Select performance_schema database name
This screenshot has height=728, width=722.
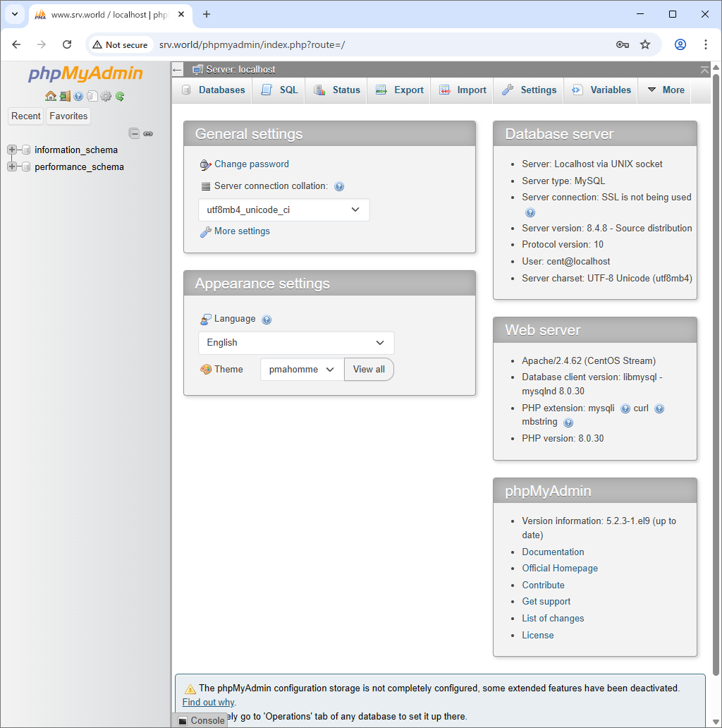click(x=79, y=166)
